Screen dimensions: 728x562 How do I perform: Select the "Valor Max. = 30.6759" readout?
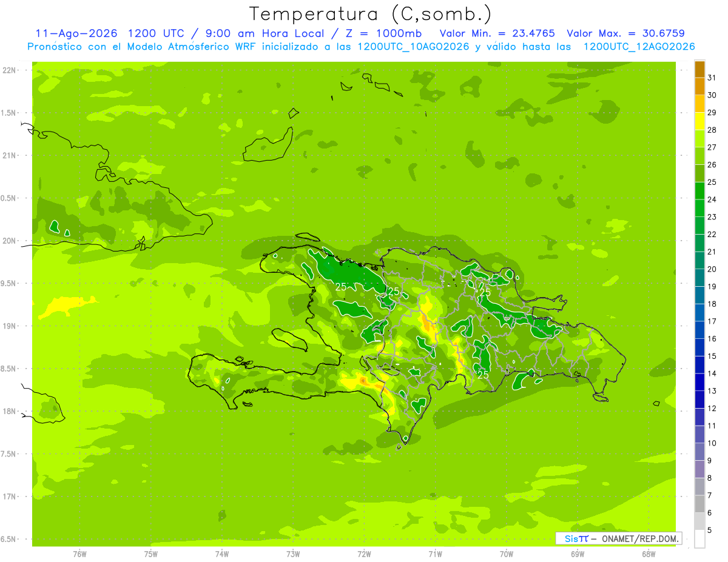[x=625, y=33]
